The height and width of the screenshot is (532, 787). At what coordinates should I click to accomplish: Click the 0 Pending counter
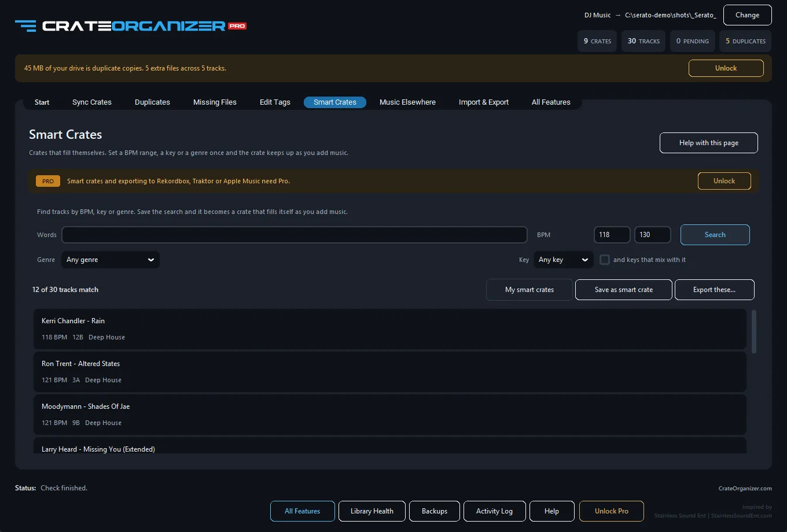click(692, 41)
